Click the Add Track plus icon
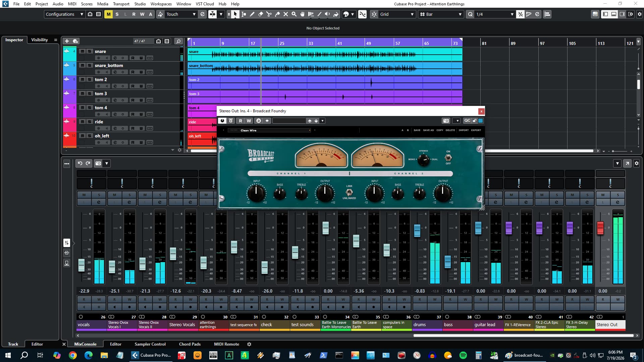This screenshot has width=644, height=362. click(67, 41)
